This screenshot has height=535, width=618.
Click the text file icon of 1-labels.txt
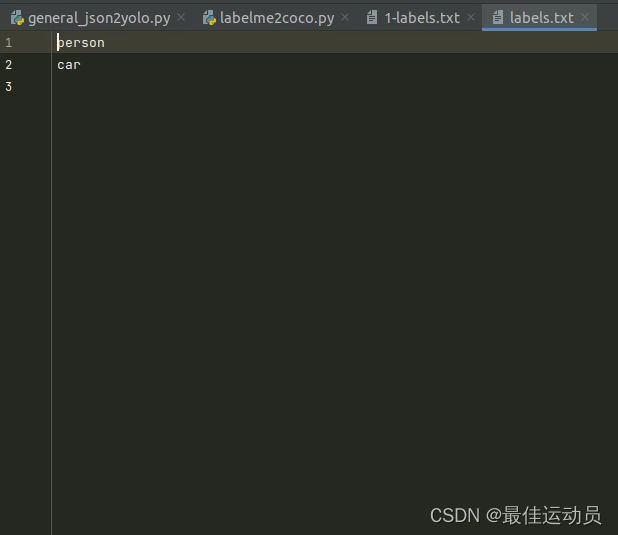coord(372,17)
